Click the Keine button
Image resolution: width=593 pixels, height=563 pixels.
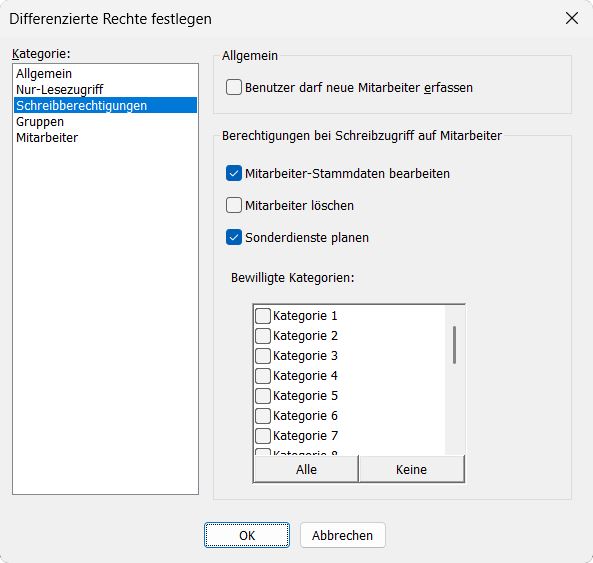coord(411,469)
